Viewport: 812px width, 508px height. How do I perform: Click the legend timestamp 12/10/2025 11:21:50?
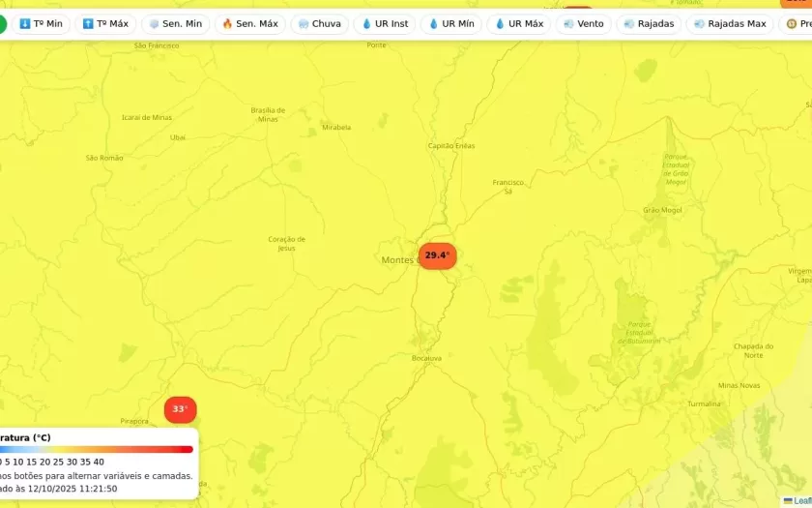(72, 489)
